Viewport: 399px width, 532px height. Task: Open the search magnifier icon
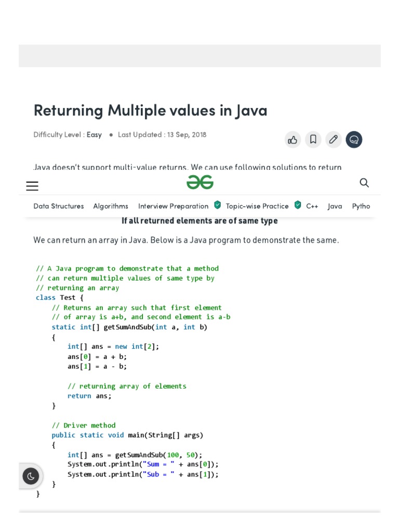[x=364, y=183]
